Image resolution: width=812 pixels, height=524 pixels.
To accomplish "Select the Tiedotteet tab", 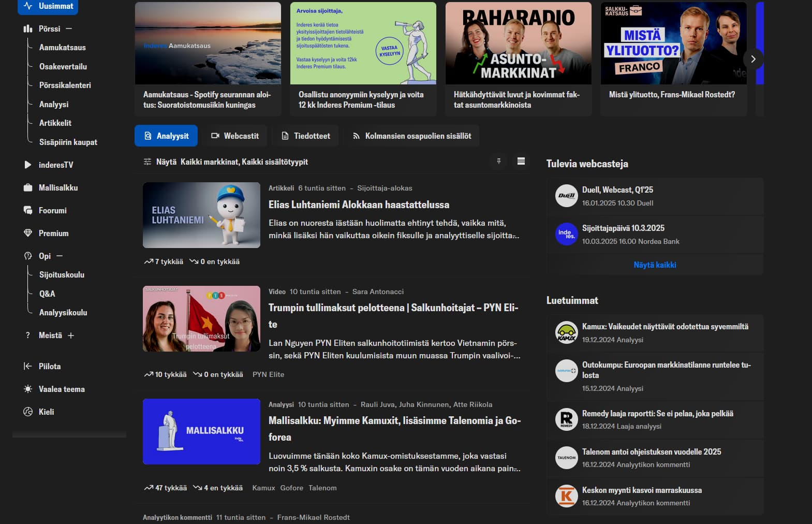I will tap(305, 136).
